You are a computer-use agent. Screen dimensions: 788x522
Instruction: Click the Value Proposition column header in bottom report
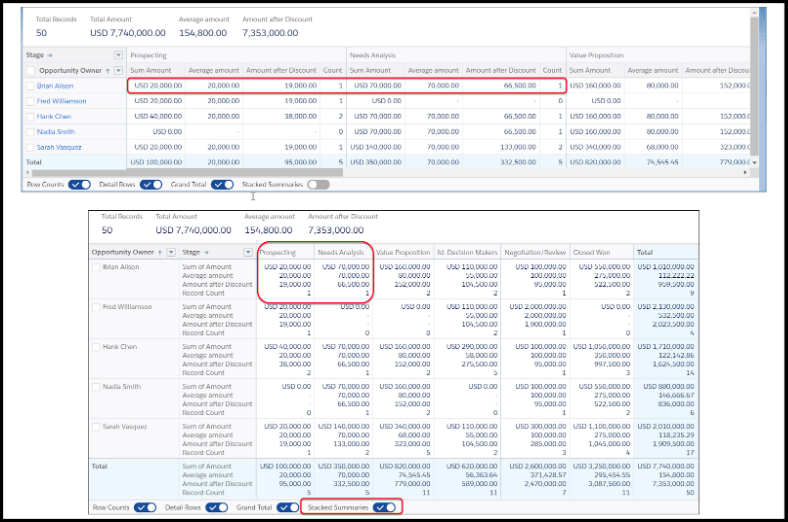point(403,253)
